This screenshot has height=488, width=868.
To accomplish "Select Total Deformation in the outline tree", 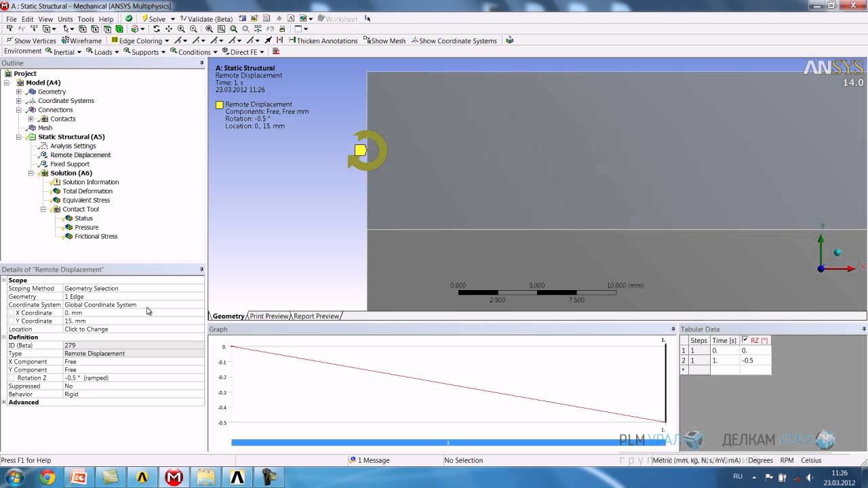I will 87,191.
